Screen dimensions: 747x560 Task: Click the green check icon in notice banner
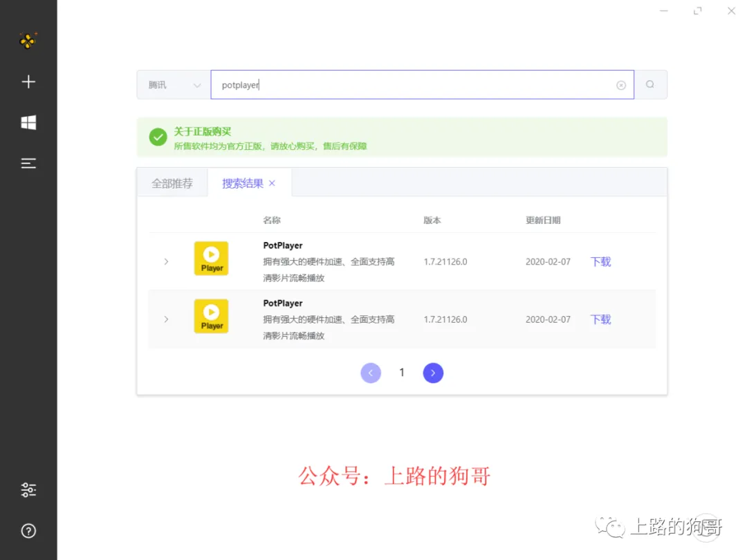tap(158, 137)
